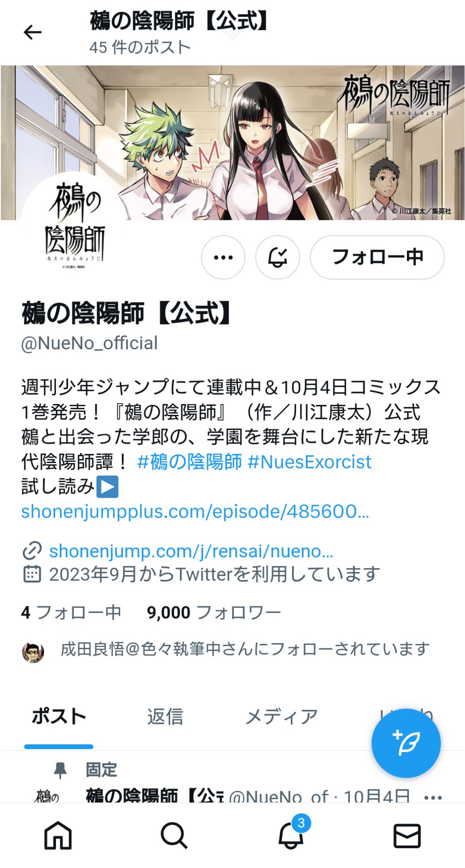Image resolution: width=465 pixels, height=868 pixels.
Task: Open the Home tab icon
Action: [58, 835]
